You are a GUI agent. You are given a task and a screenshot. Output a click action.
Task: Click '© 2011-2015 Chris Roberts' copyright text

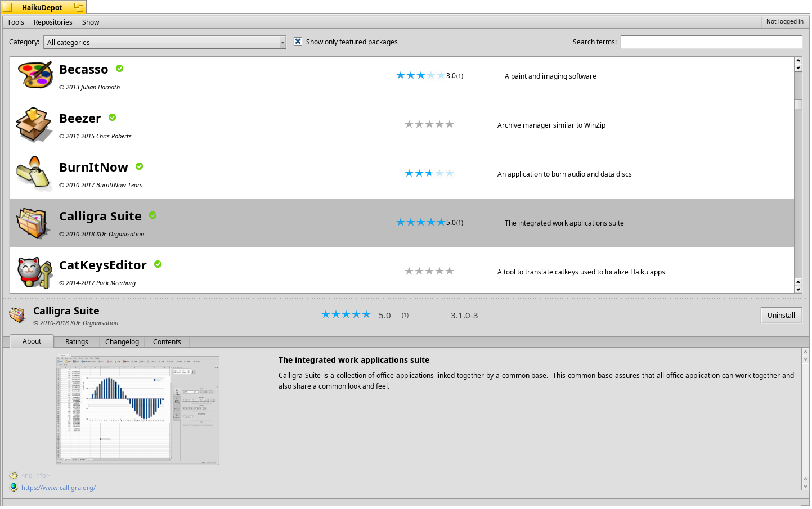[96, 137]
